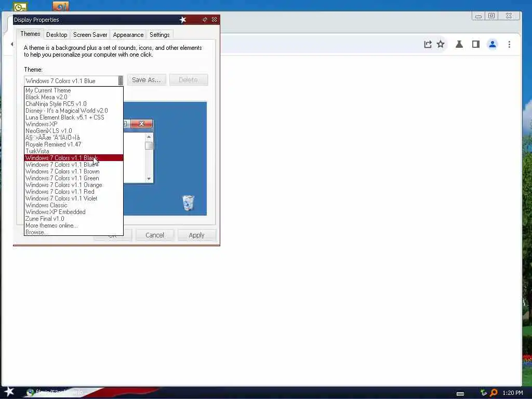Pick Windows 7 Colors v1.1 Green
This screenshot has width=532, height=399.
click(x=74, y=178)
